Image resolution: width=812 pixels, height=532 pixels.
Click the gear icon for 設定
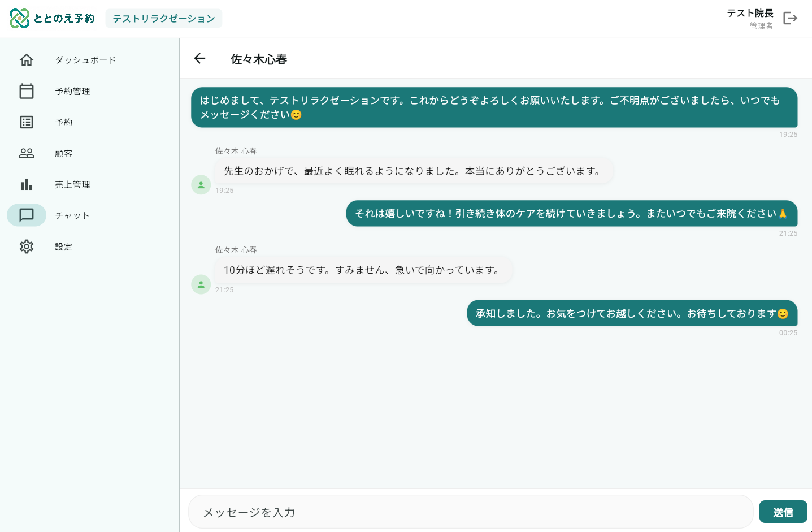point(27,246)
